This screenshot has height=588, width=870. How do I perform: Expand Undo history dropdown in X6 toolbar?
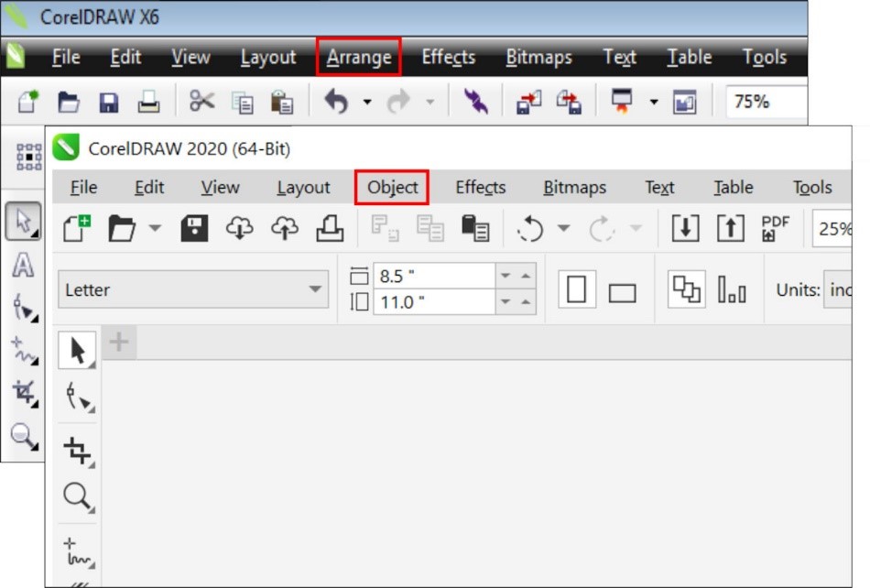(x=366, y=102)
